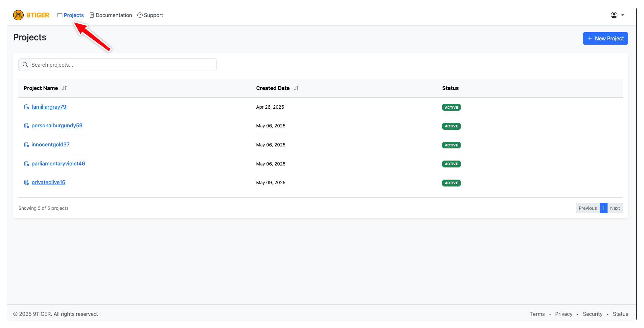
Task: Focus the Search projects input field
Action: tap(122, 65)
